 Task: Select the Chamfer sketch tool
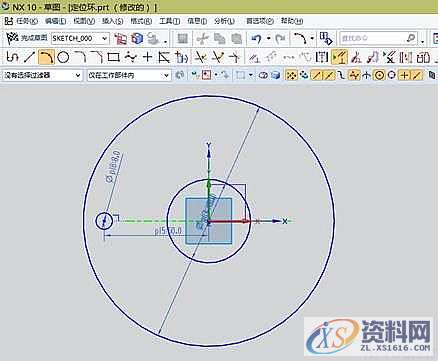pos(97,57)
